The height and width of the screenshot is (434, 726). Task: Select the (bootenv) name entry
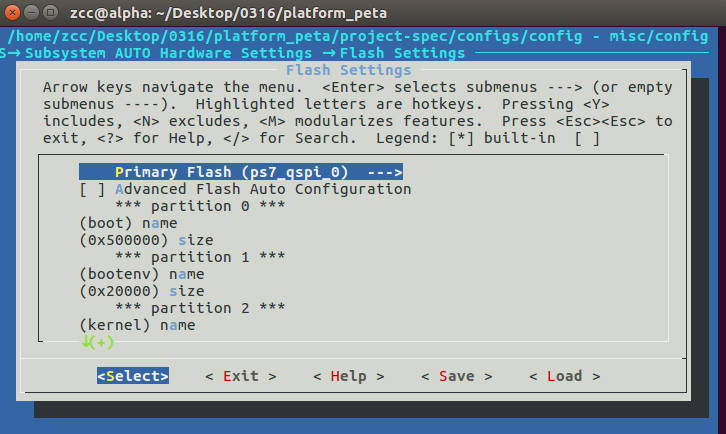tap(142, 274)
